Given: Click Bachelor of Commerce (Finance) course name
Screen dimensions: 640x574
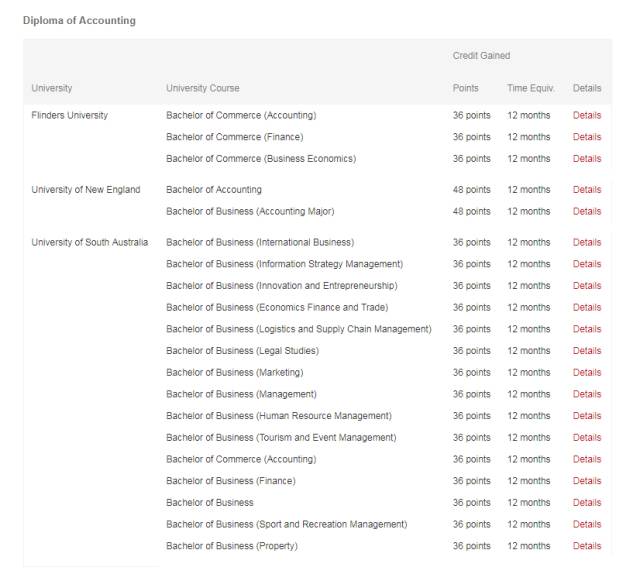Looking at the screenshot, I should click(235, 137).
